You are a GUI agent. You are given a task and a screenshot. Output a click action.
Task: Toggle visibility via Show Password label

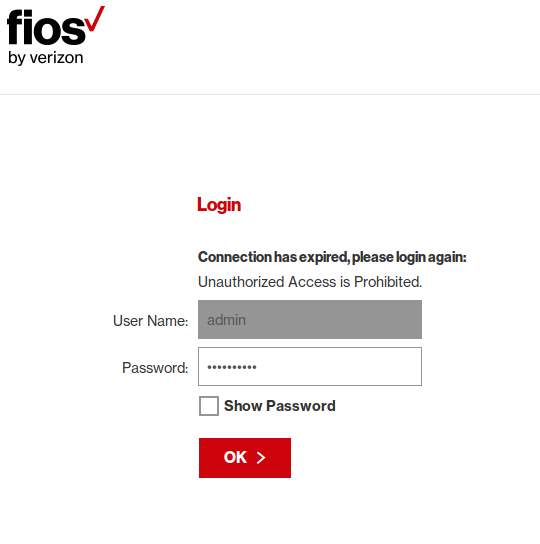point(280,406)
